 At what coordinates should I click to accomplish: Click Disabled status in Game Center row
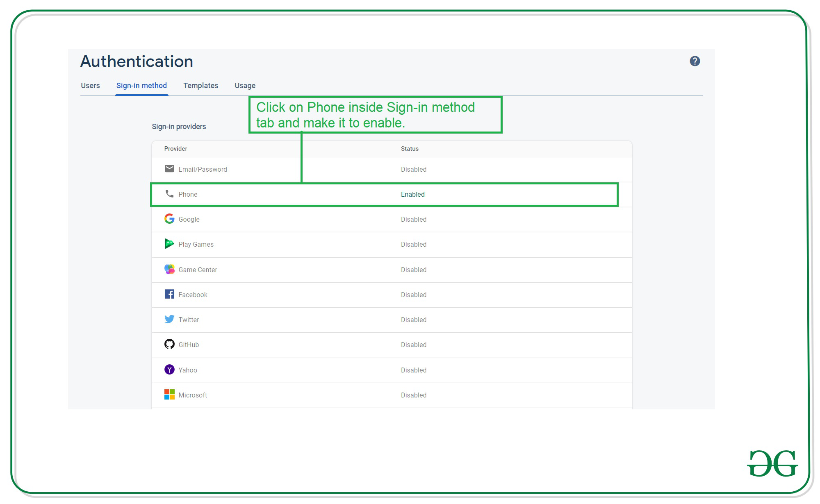[414, 270]
